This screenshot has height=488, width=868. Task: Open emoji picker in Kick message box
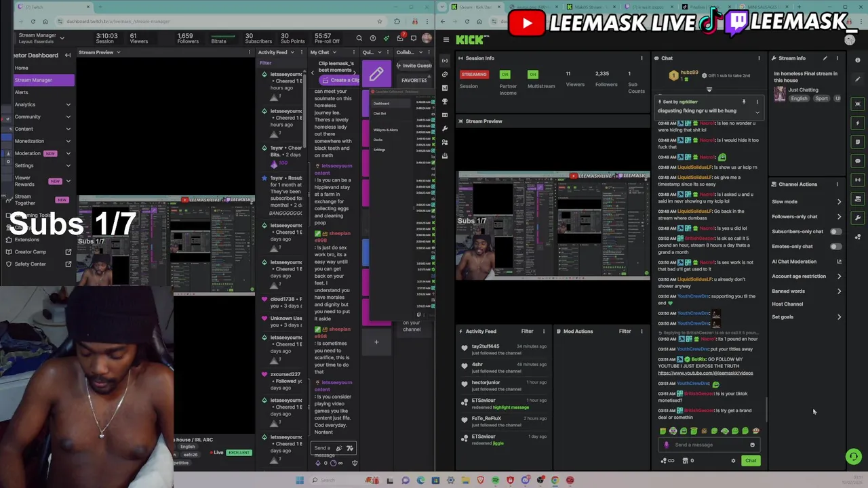coord(752,445)
